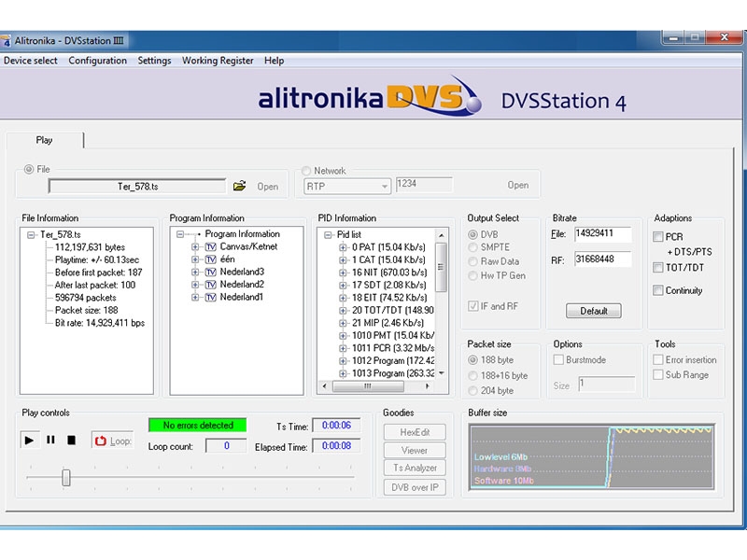The width and height of the screenshot is (747, 560).
Task: Stop playback with the stop button
Action: (x=72, y=440)
